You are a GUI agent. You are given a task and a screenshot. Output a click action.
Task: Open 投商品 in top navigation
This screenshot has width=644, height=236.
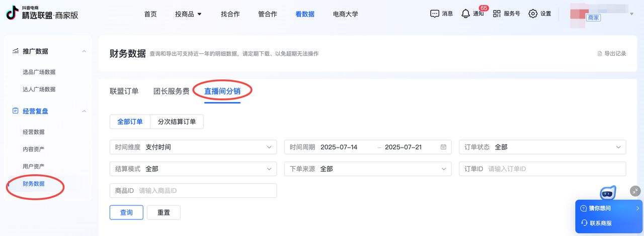188,14
